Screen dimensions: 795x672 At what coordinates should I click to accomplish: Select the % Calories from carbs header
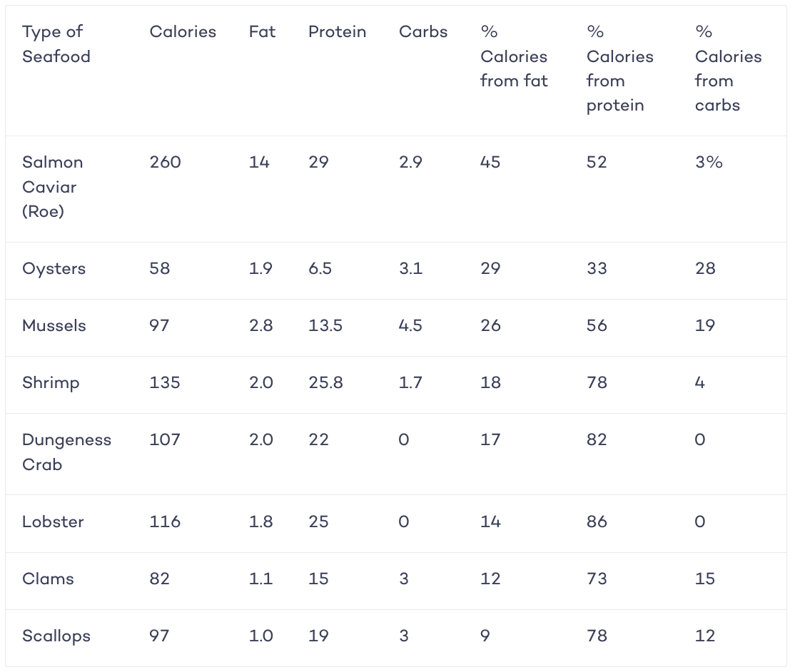[x=728, y=68]
